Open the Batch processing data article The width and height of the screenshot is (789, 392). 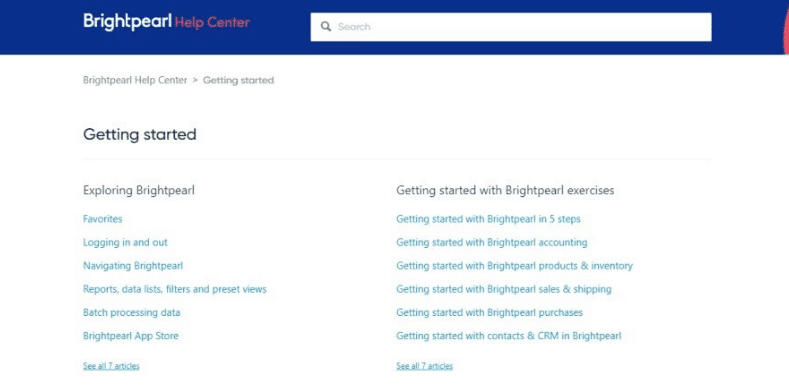point(131,312)
